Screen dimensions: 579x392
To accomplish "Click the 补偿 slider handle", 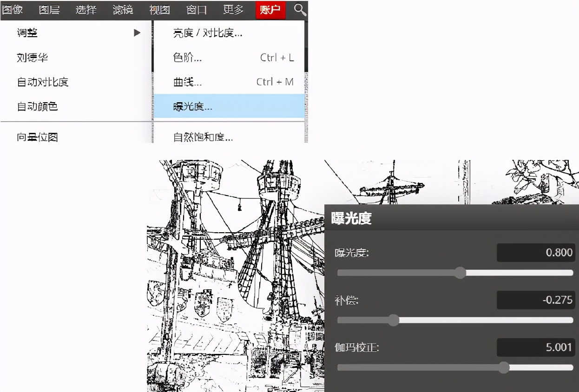I will [x=394, y=320].
